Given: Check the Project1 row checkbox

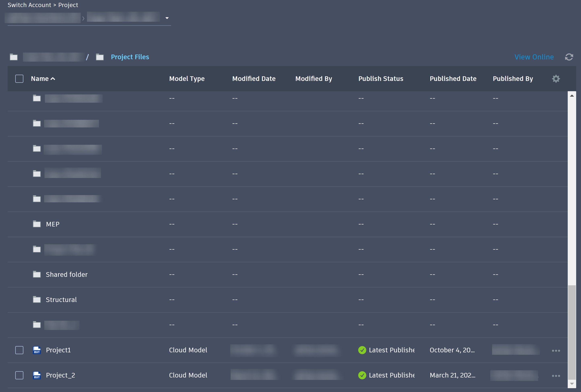Looking at the screenshot, I should (19, 350).
